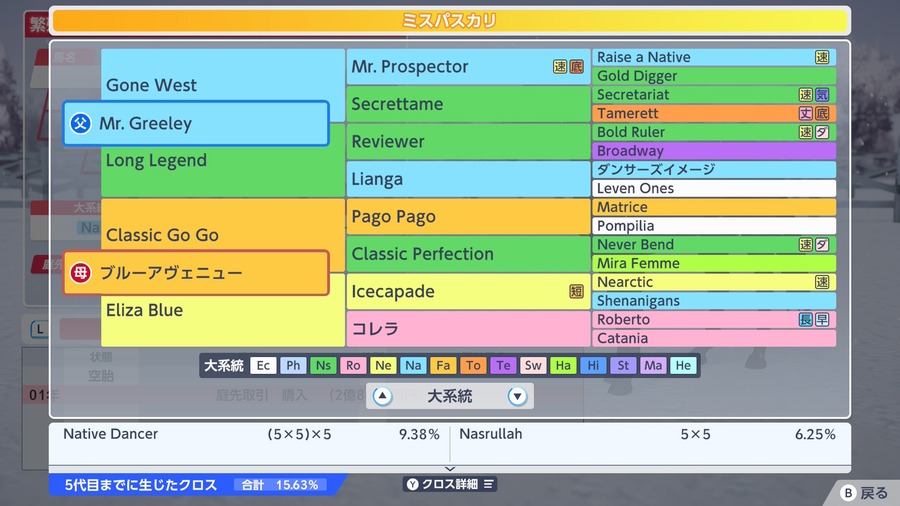Click the 丈 icon on Tamerett row
Viewport: 900px width, 506px height.
[x=806, y=113]
